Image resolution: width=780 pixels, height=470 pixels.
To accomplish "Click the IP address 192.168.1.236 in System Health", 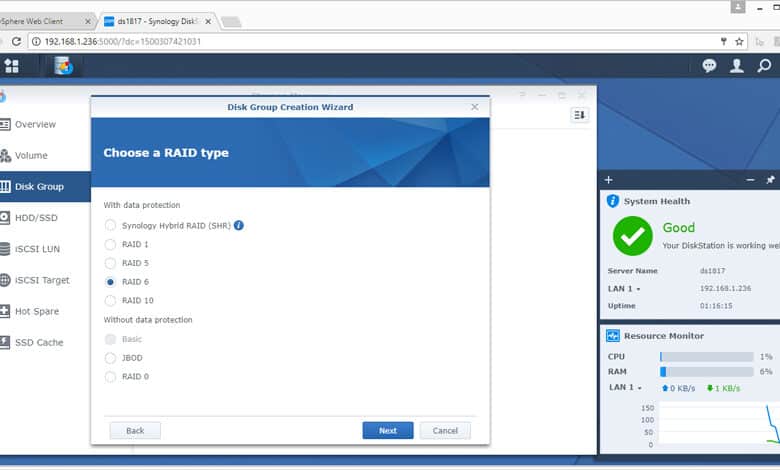I will (x=725, y=288).
